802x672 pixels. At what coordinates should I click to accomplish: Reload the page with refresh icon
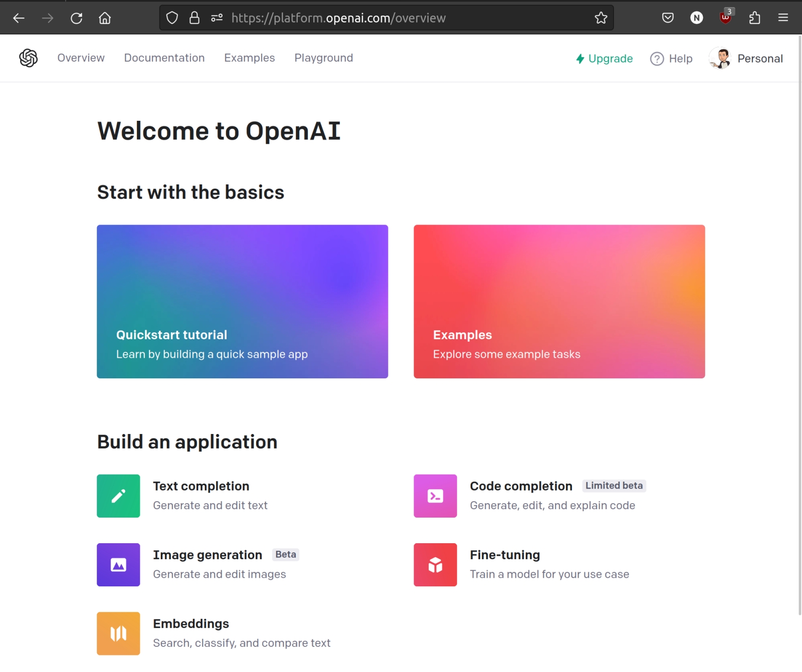[x=76, y=18]
